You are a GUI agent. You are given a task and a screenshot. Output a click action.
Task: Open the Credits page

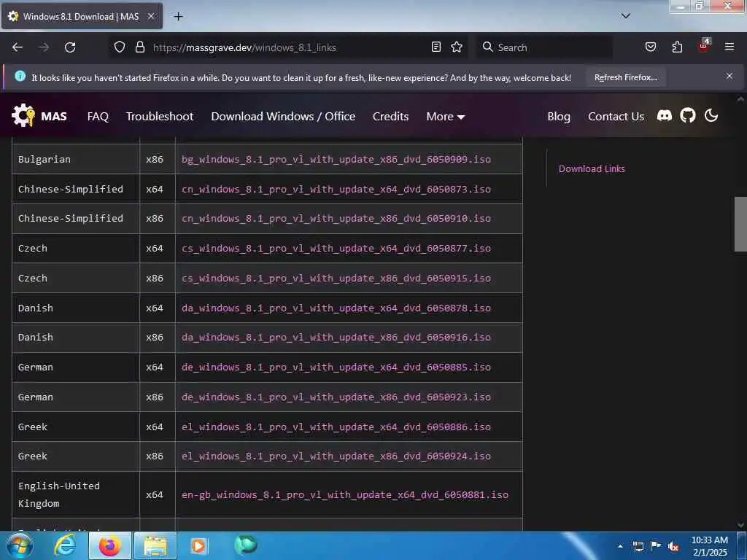click(391, 117)
